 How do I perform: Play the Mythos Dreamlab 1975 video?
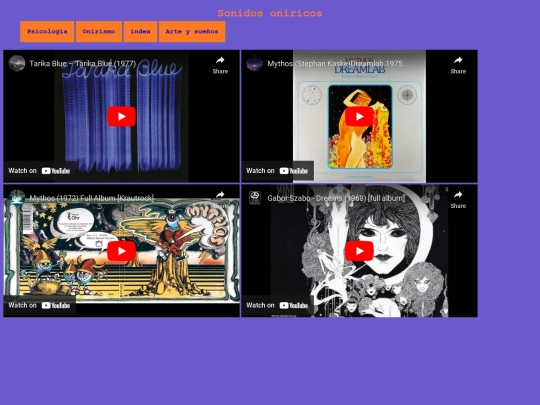(359, 116)
